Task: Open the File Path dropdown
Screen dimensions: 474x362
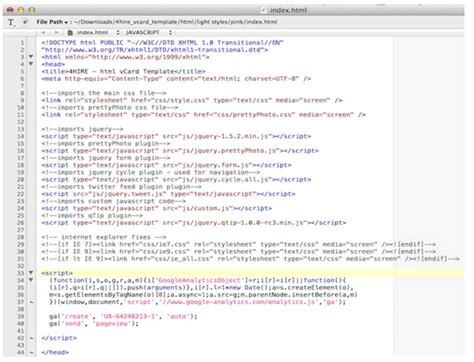Action: click(x=52, y=22)
